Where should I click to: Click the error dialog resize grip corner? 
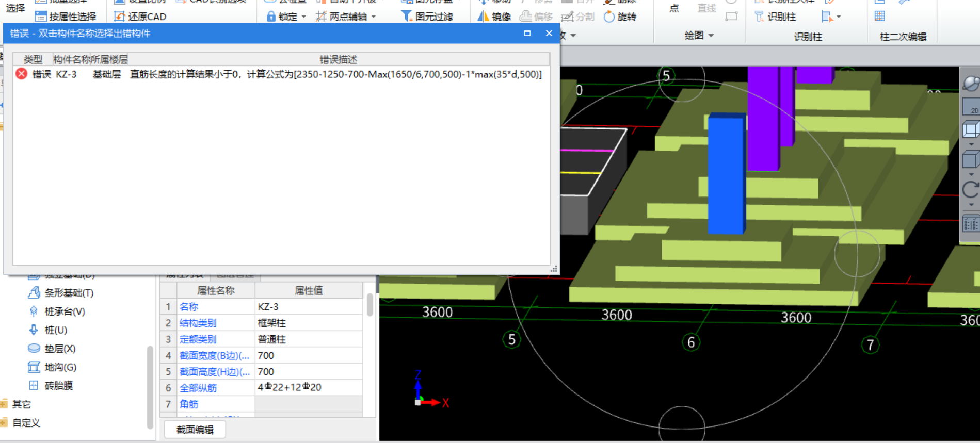554,269
